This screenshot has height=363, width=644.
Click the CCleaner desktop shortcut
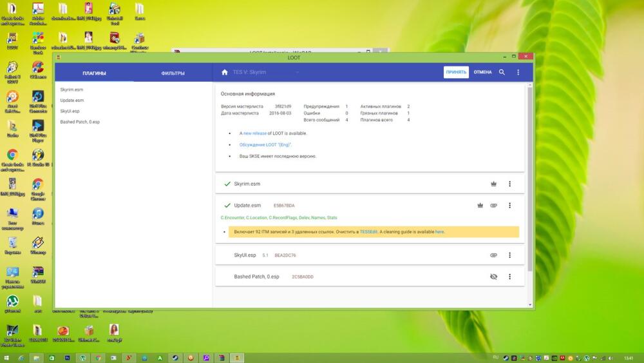[x=38, y=70]
